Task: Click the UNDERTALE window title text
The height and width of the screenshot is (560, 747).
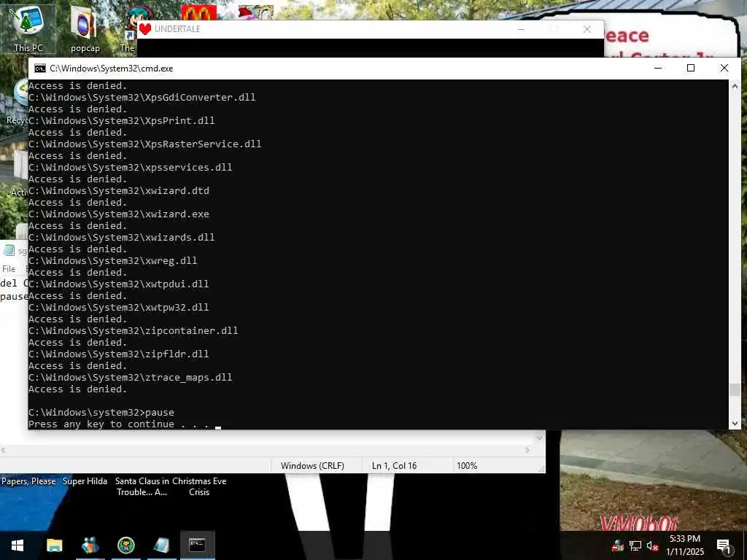Action: 177,29
